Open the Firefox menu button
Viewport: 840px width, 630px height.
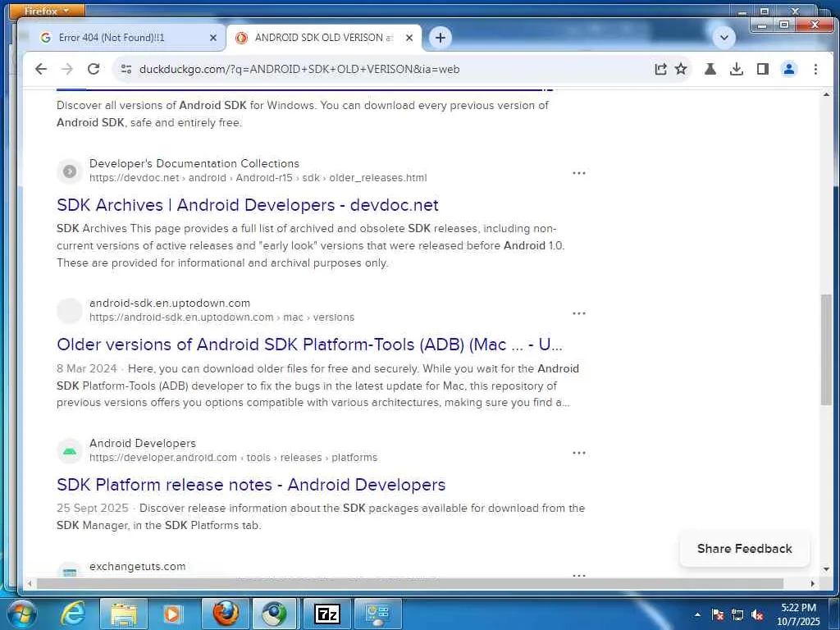(x=47, y=10)
